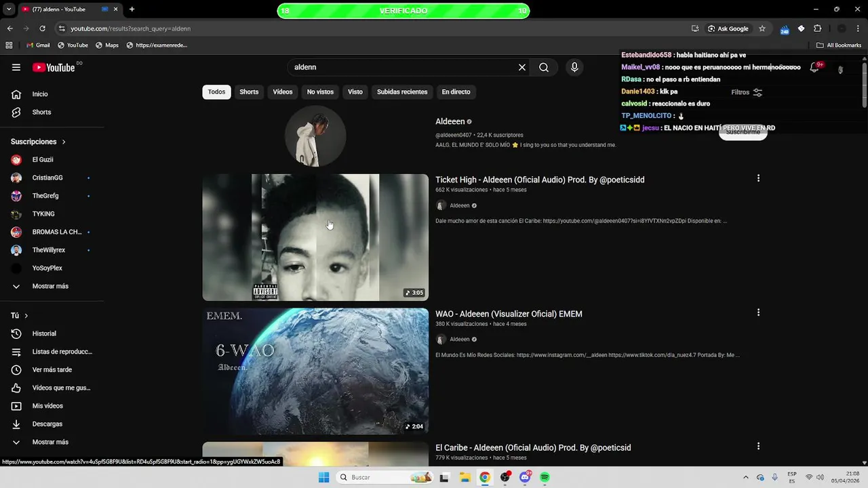
Task: Go back with the browser back arrow
Action: 9,28
